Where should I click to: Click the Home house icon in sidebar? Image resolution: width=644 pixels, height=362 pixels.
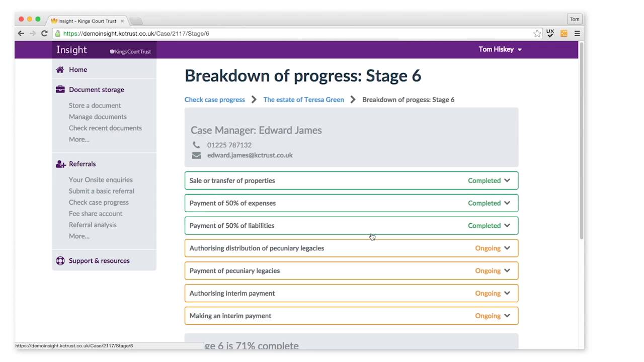(x=60, y=70)
